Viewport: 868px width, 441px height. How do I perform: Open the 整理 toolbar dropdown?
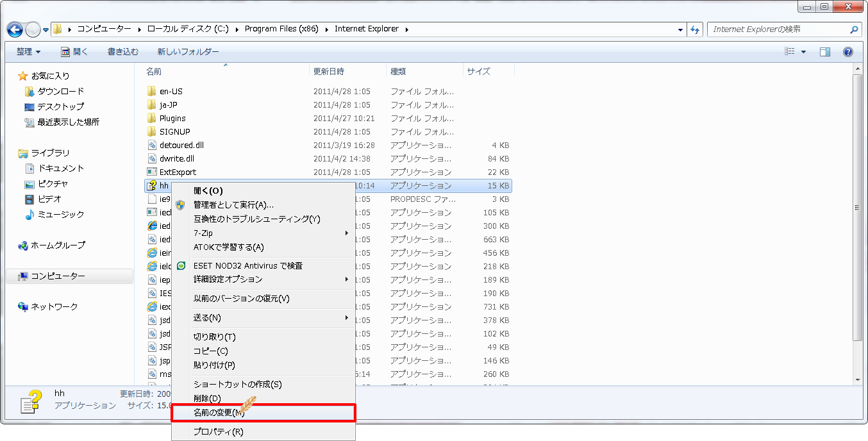click(28, 52)
